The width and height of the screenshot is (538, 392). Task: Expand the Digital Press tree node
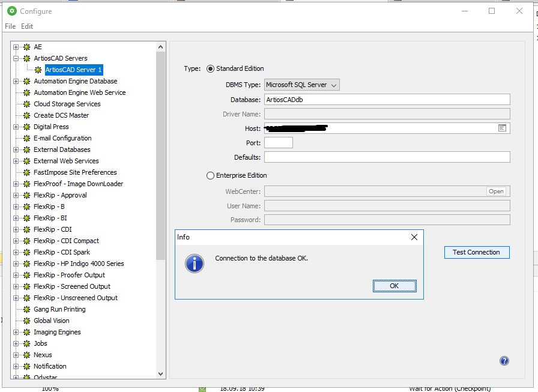coord(16,127)
